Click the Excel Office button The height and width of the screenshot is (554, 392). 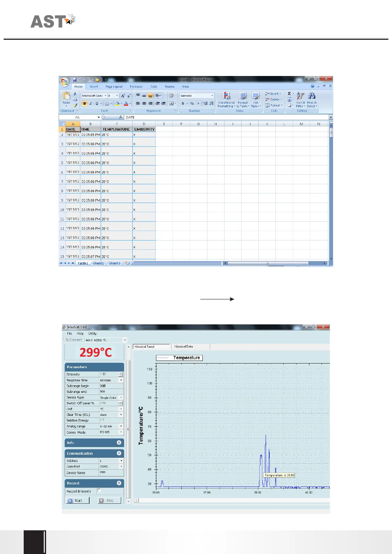coord(64,82)
